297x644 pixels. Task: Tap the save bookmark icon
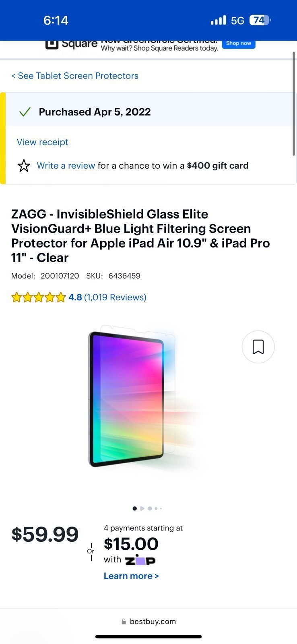[258, 347]
